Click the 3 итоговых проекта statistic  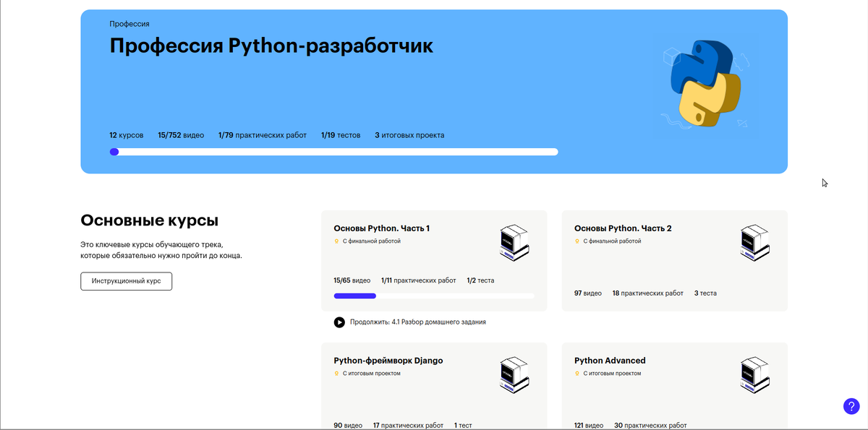point(409,135)
